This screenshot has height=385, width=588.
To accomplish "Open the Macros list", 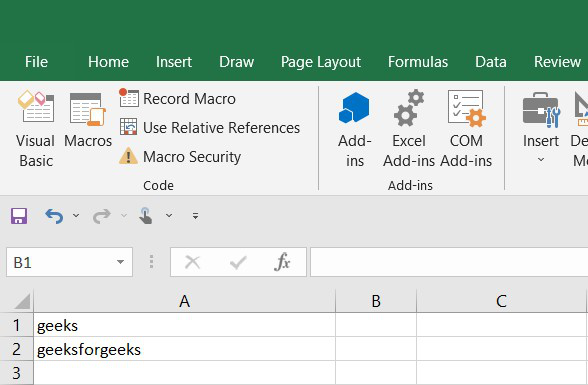I will pos(88,120).
